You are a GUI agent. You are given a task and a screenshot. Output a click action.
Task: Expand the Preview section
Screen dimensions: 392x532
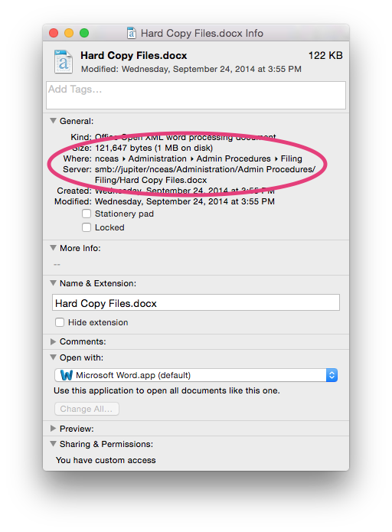coord(53,429)
